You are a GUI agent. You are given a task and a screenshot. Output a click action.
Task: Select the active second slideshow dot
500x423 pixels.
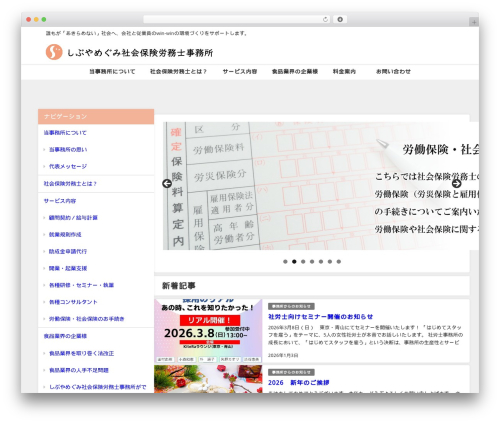point(294,262)
